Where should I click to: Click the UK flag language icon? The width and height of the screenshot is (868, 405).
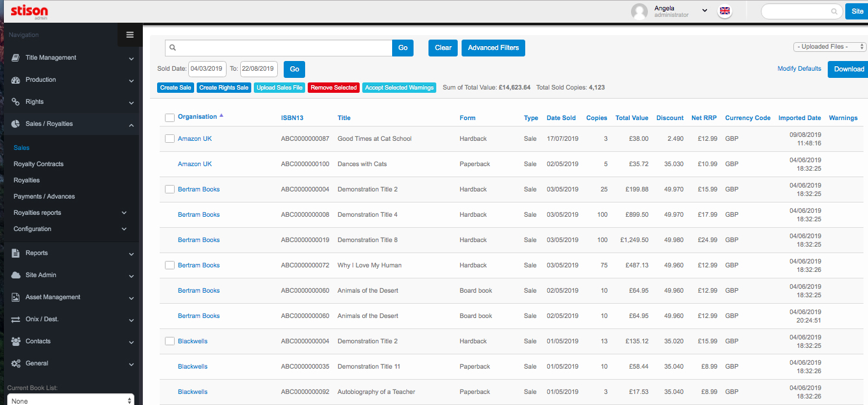click(x=725, y=11)
